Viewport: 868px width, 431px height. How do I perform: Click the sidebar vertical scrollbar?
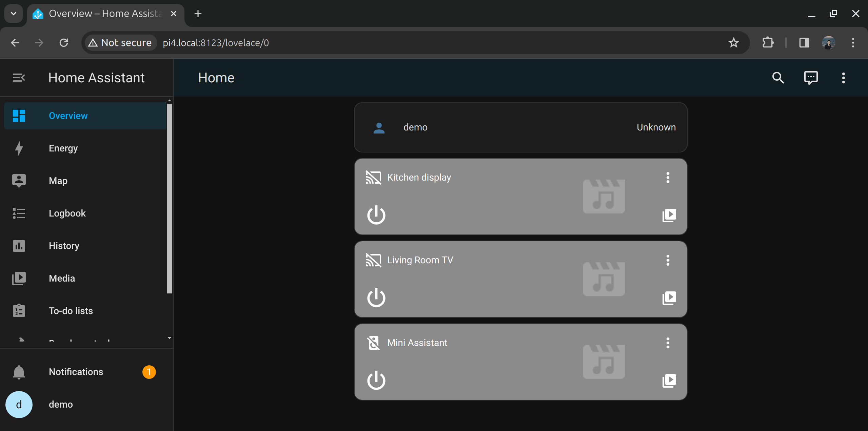pos(170,198)
